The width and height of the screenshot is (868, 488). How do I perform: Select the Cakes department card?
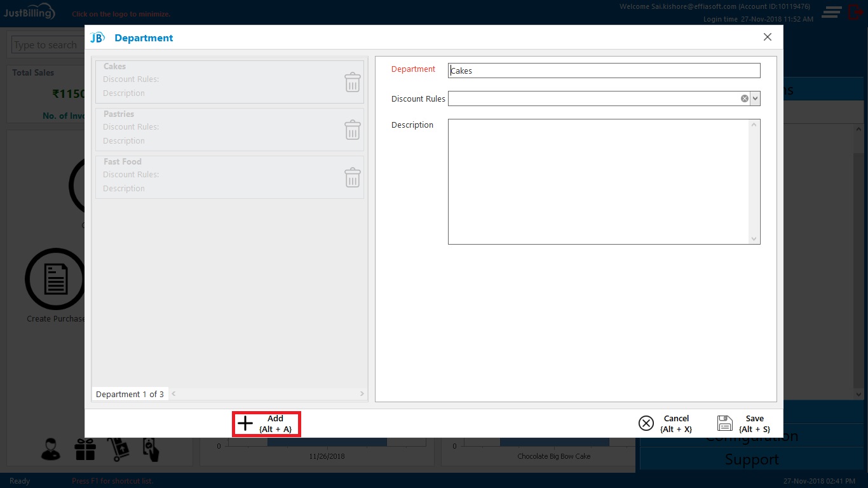click(229, 82)
